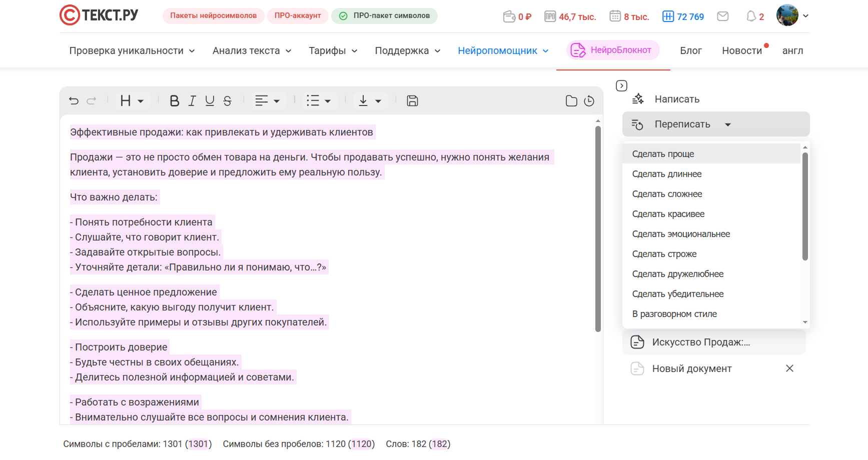868x460 pixels.
Task: Expand the list style dropdown
Action: pyautogui.click(x=319, y=101)
